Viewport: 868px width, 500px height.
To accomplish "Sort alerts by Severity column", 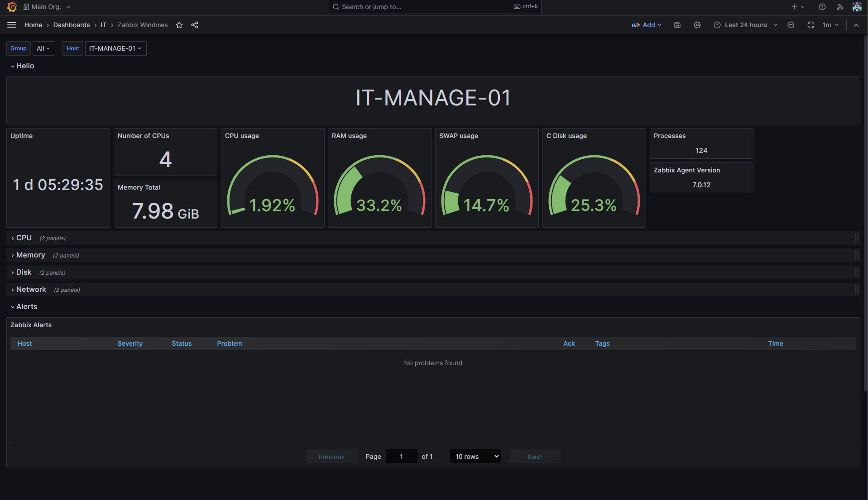I will coord(130,343).
